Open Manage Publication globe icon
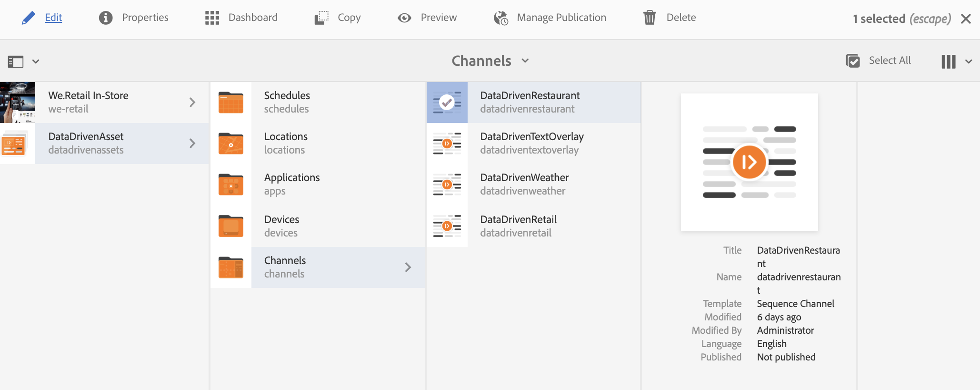This screenshot has height=390, width=980. point(500,18)
